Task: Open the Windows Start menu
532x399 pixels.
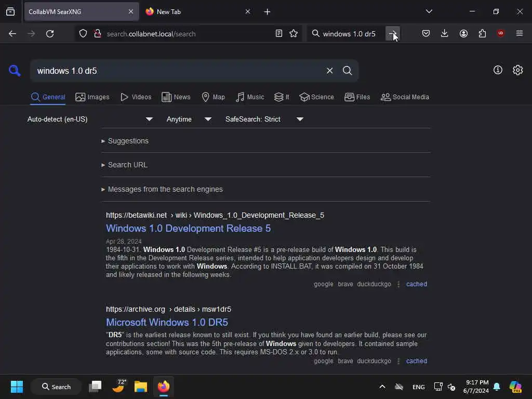Action: click(x=17, y=387)
